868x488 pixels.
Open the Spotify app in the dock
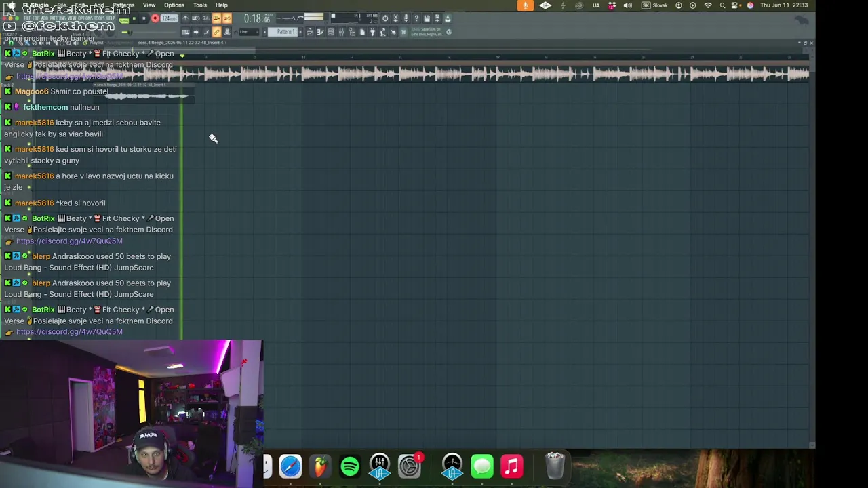click(x=350, y=466)
